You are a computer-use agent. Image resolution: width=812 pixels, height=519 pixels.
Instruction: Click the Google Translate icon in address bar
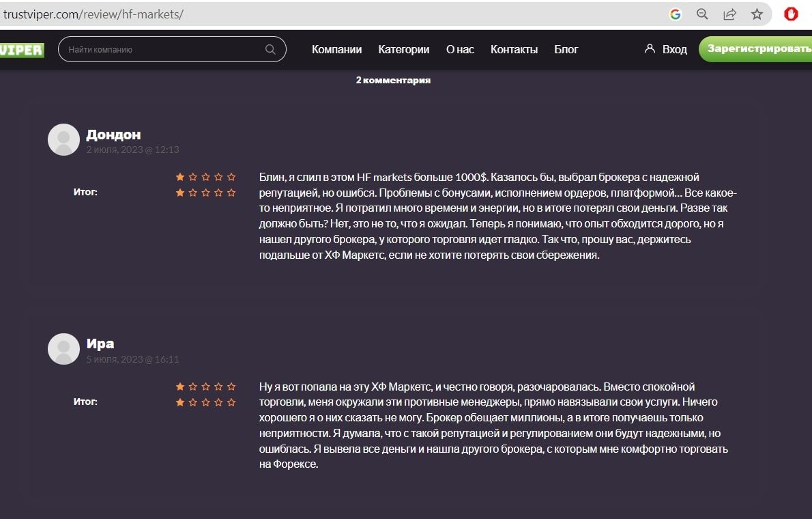pos(675,14)
